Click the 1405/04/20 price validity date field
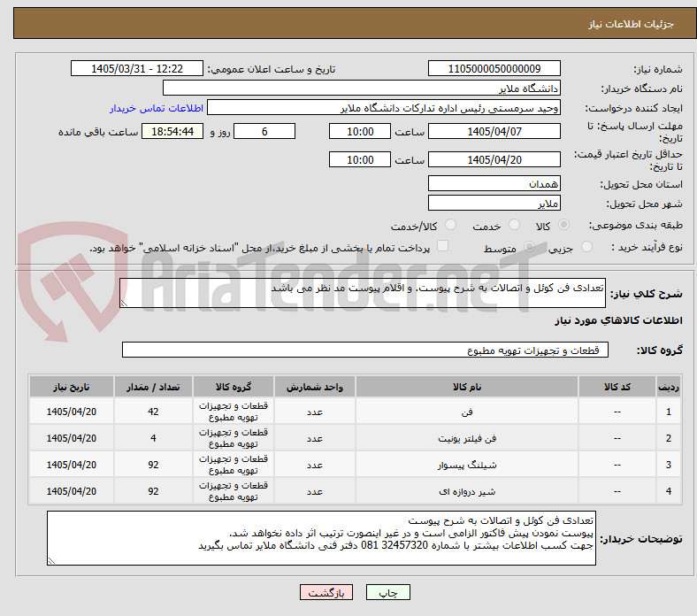 click(x=494, y=159)
